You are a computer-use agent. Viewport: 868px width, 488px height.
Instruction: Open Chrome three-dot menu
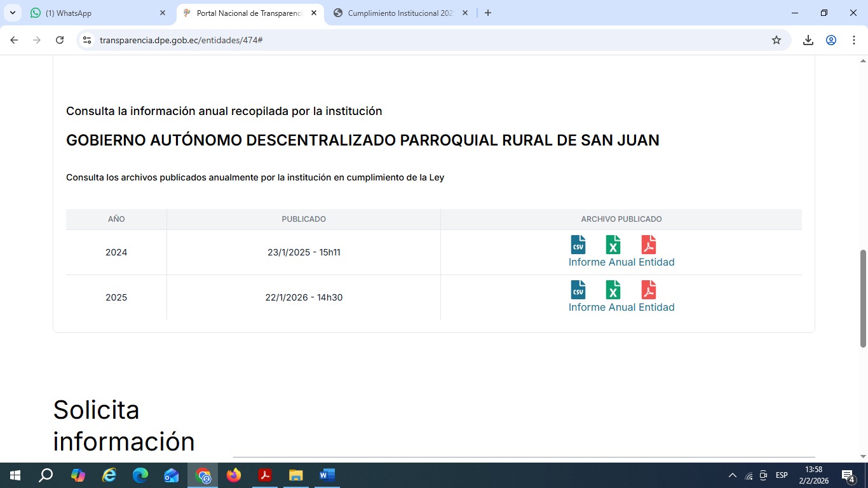[853, 40]
